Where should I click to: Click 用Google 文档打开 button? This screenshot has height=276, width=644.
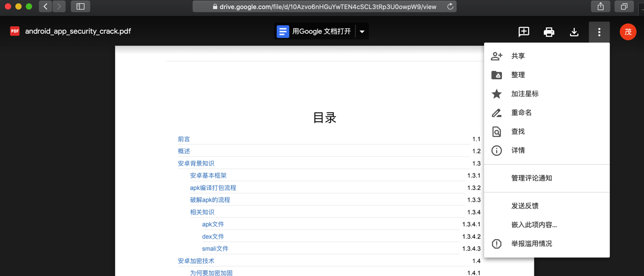[315, 31]
